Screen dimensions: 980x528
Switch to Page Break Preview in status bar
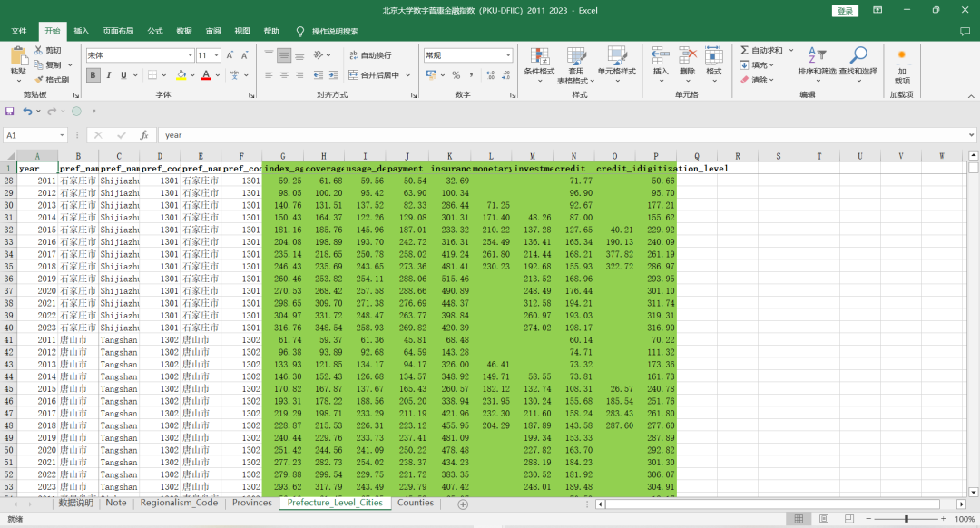click(848, 519)
